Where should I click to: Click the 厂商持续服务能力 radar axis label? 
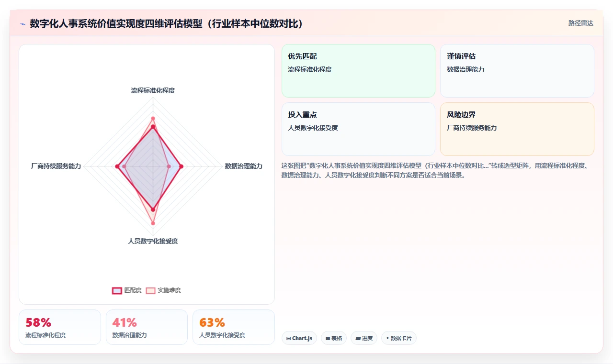click(x=56, y=166)
